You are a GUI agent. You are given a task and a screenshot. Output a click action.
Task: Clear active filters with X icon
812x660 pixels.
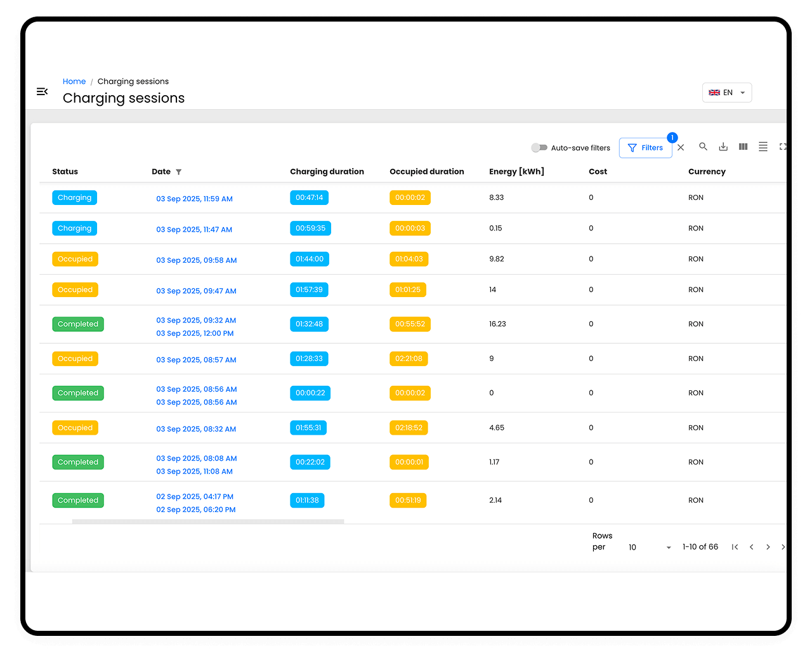click(x=681, y=147)
